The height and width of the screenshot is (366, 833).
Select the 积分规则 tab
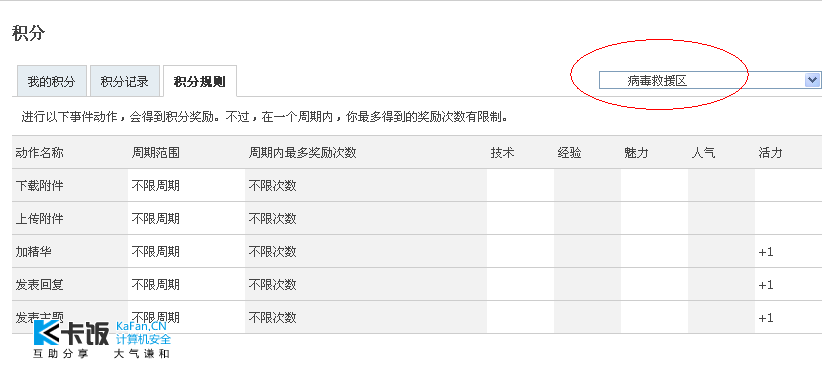point(199,82)
